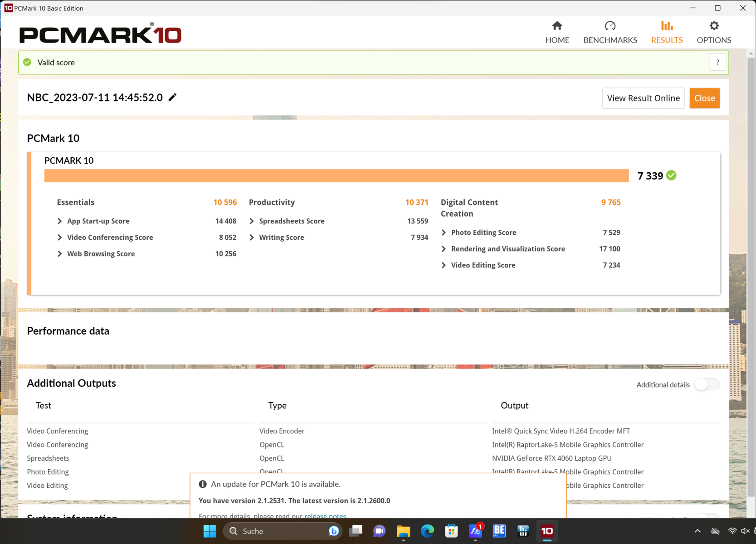This screenshot has width=756, height=544.
Task: Expand the Rendering and Visualization Score row
Action: click(444, 249)
